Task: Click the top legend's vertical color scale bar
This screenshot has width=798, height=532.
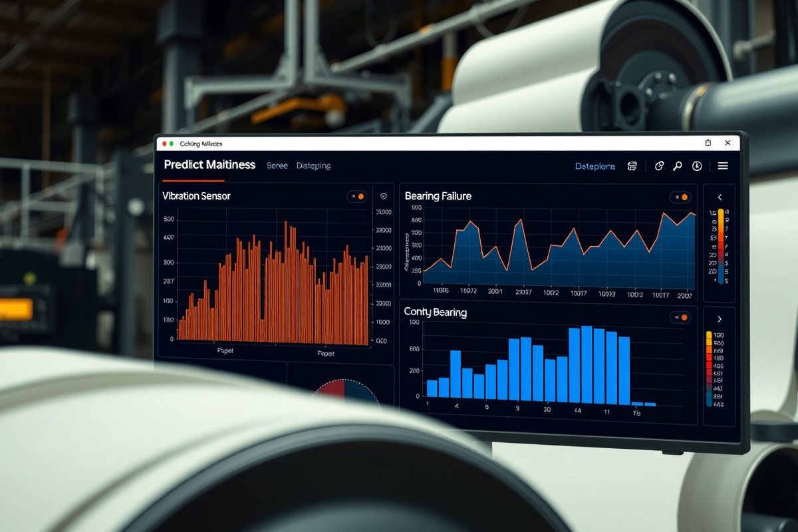Action: [720, 246]
